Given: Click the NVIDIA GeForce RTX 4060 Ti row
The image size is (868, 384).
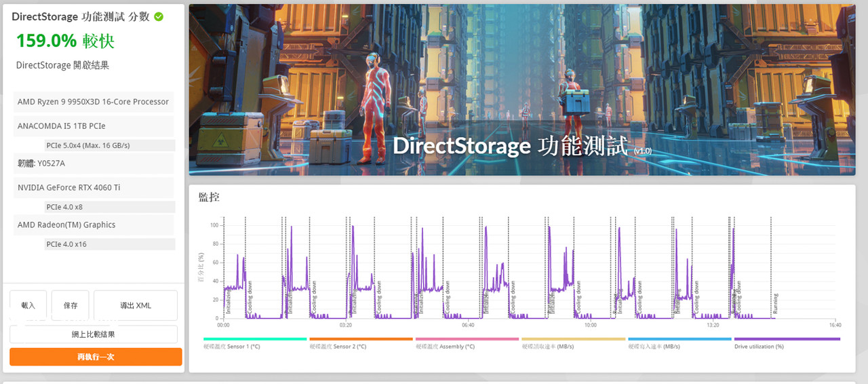Looking at the screenshot, I should 94,187.
